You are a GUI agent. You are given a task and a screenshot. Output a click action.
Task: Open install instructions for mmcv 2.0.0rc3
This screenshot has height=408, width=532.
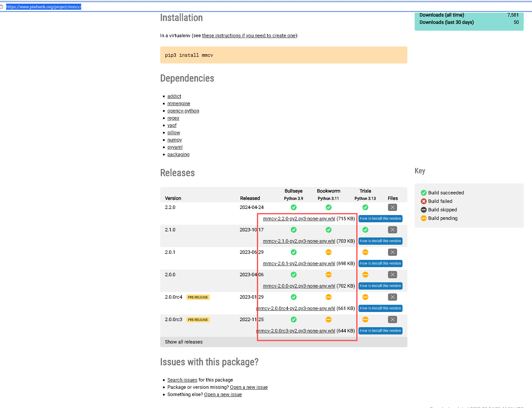pos(380,331)
